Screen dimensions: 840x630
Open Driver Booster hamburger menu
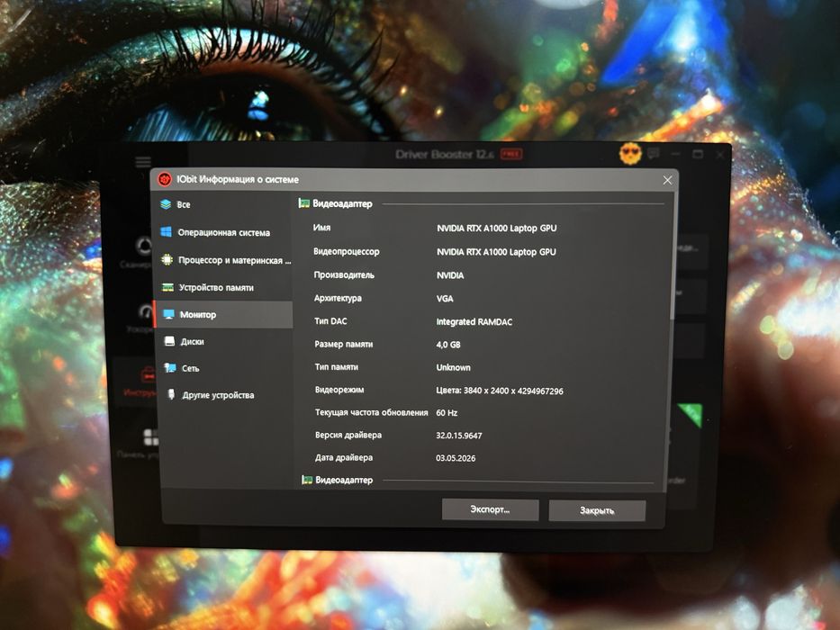coord(143,161)
